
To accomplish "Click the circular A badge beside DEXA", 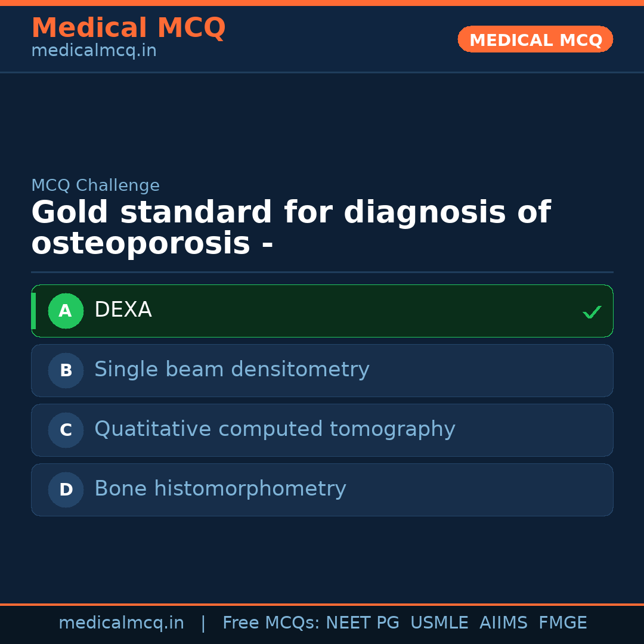I will [x=66, y=311].
